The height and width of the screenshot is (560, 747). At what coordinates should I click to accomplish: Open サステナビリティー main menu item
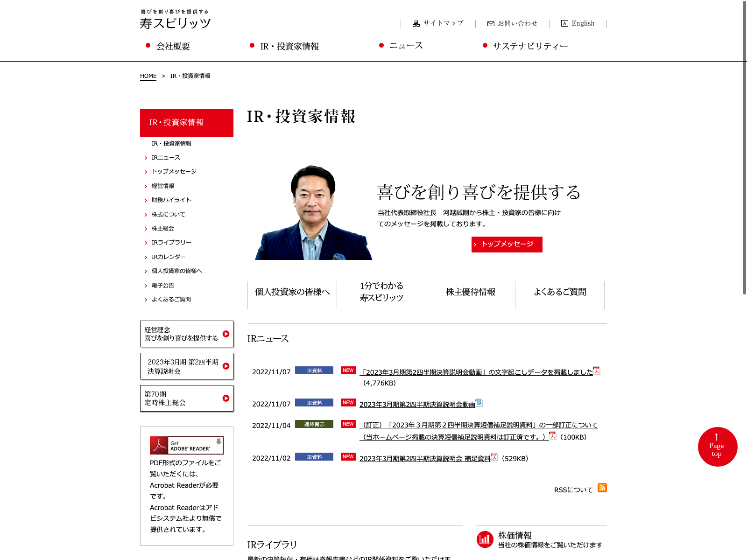[x=530, y=46]
